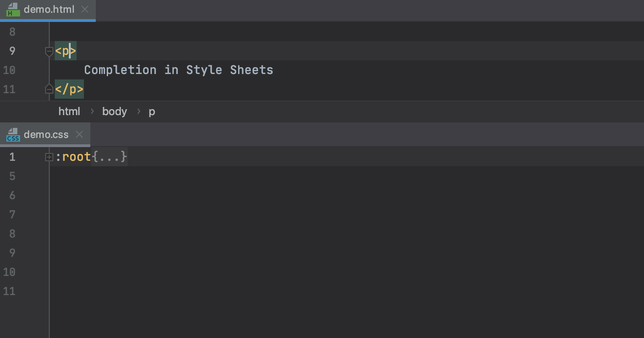Click the fold end marker beside line 11

[x=49, y=89]
